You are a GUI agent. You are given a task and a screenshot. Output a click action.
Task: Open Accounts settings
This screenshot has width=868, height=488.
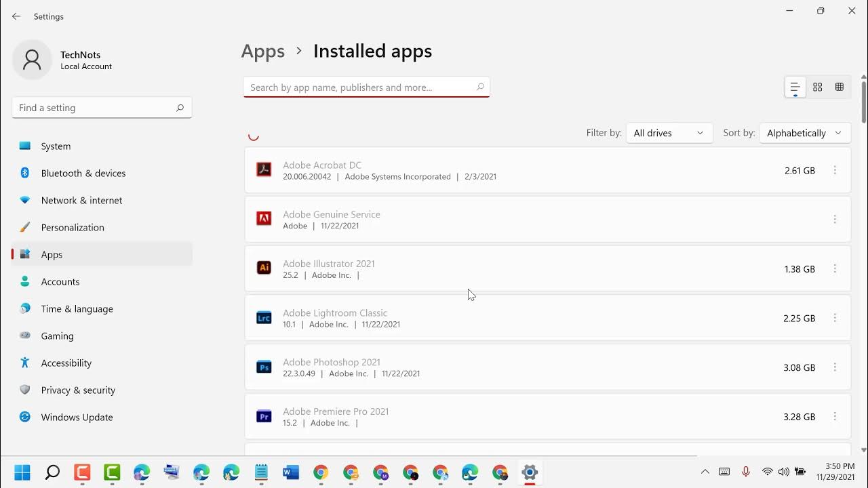(102, 281)
